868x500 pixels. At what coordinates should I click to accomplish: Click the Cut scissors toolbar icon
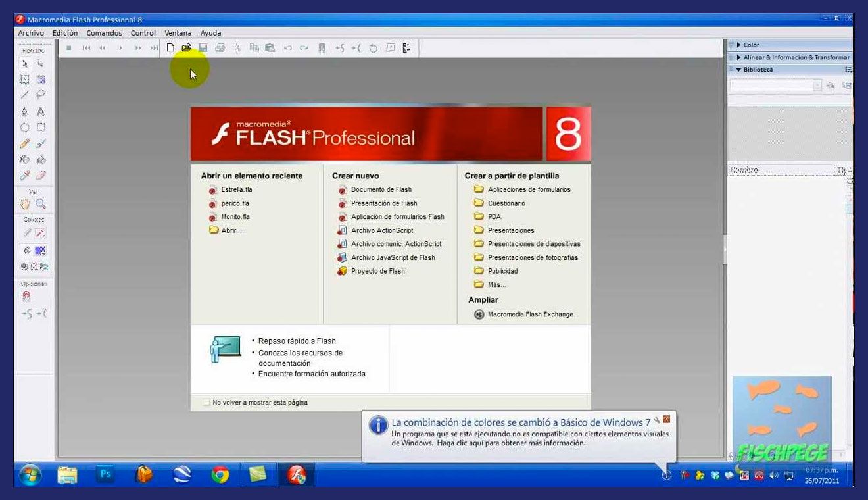(237, 47)
